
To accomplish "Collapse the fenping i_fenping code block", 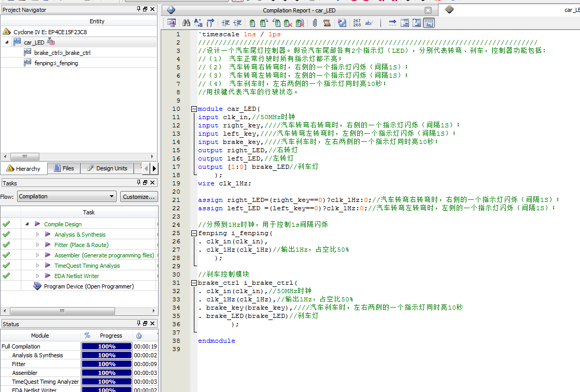I will [x=194, y=233].
